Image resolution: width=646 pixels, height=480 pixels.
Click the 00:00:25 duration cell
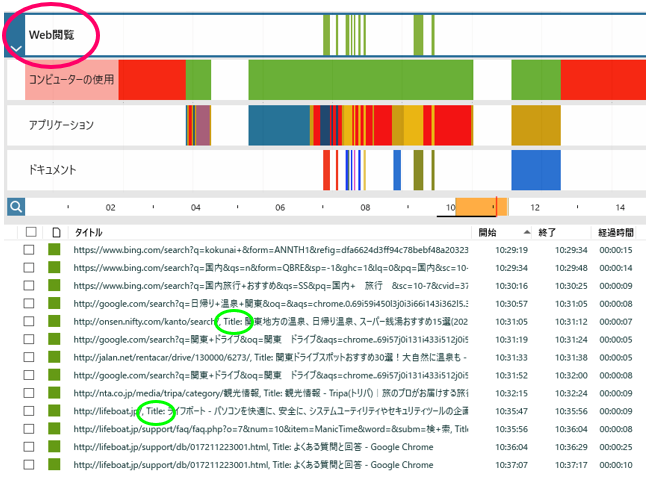coord(616,447)
